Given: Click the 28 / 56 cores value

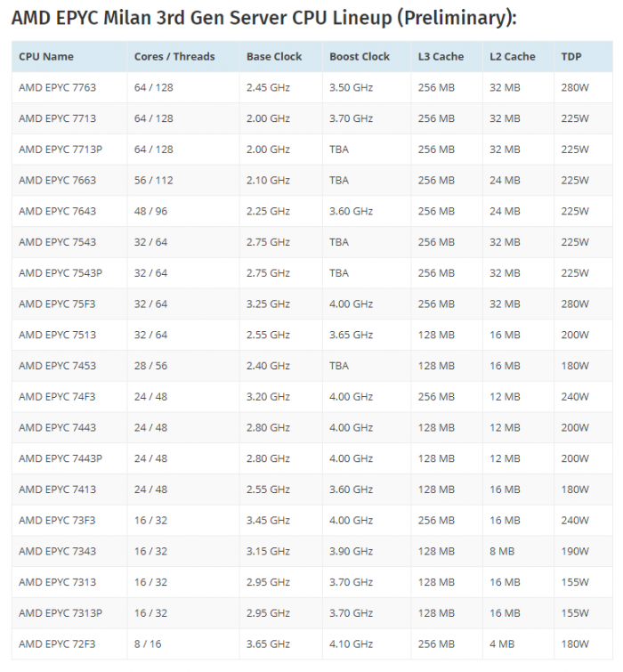Looking at the screenshot, I should [x=150, y=366].
